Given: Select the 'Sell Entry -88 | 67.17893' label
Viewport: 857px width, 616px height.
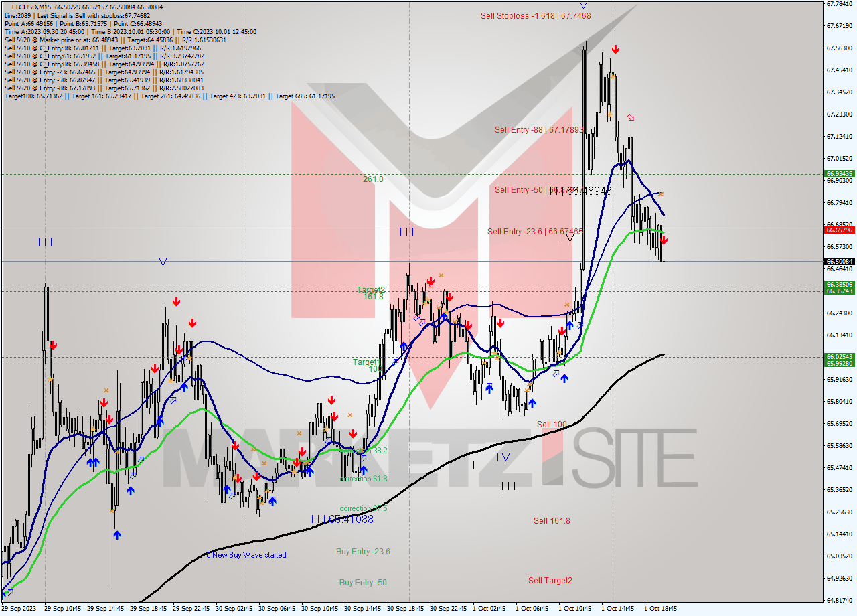Looking at the screenshot, I should tap(539, 129).
